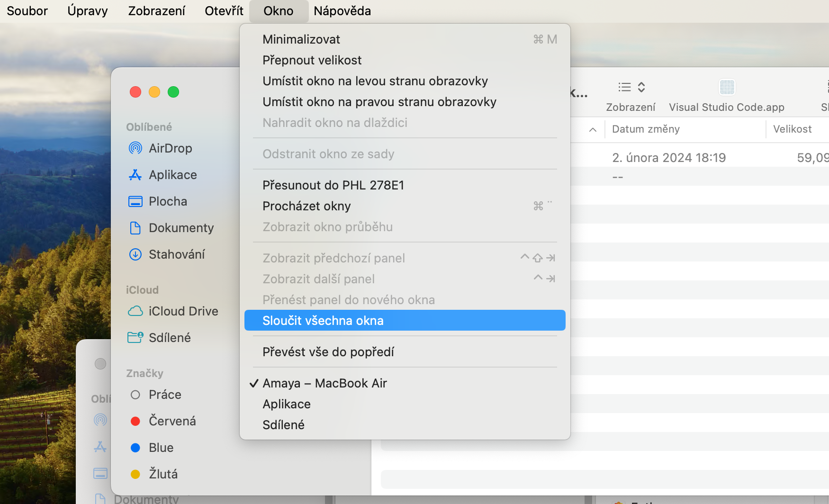829x504 pixels.
Task: Click the Oblíbené sidebar section header
Action: pos(149,127)
